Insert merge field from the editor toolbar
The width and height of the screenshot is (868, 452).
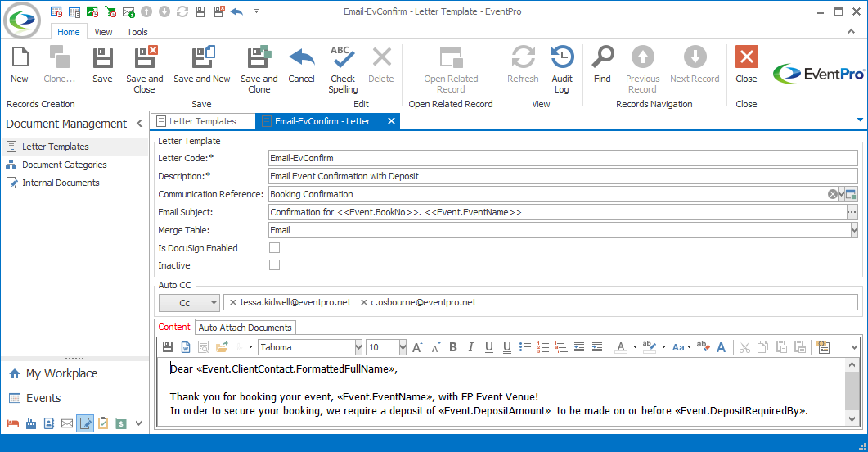pos(823,347)
